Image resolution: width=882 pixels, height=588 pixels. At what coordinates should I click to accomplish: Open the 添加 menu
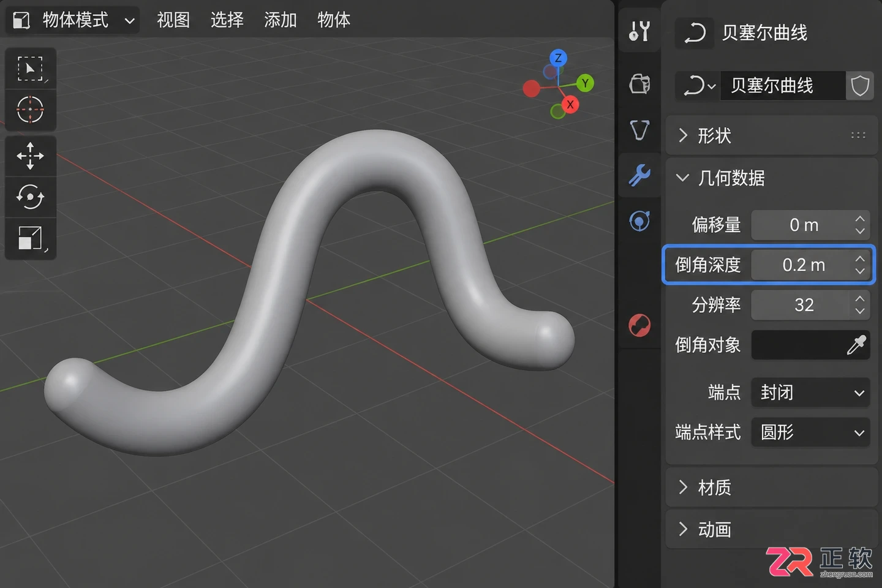pyautogui.click(x=281, y=20)
